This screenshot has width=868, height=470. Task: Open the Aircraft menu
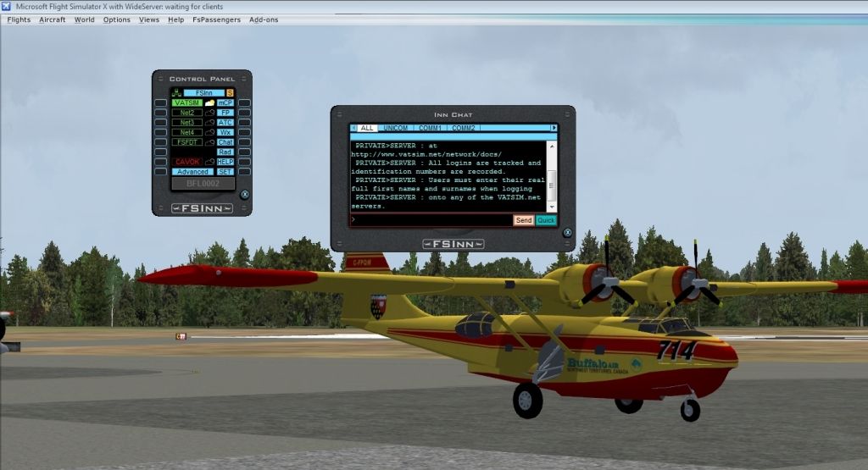(x=52, y=19)
